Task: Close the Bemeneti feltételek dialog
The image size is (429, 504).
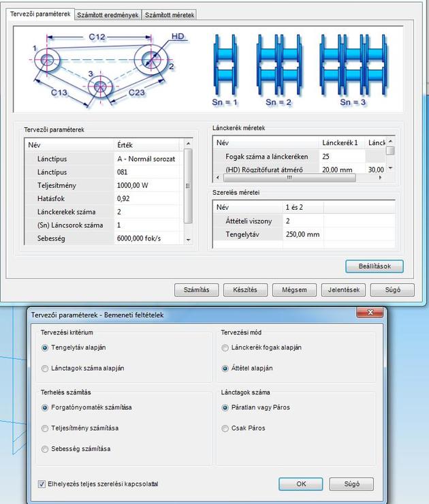Action: coord(370,313)
